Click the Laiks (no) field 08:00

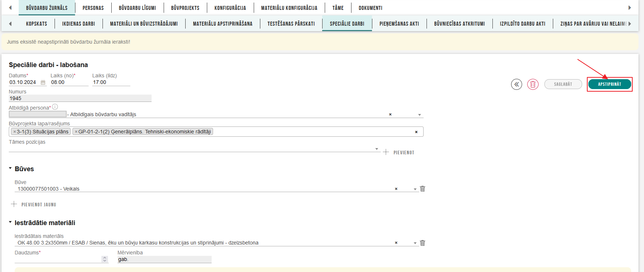pyautogui.click(x=70, y=82)
